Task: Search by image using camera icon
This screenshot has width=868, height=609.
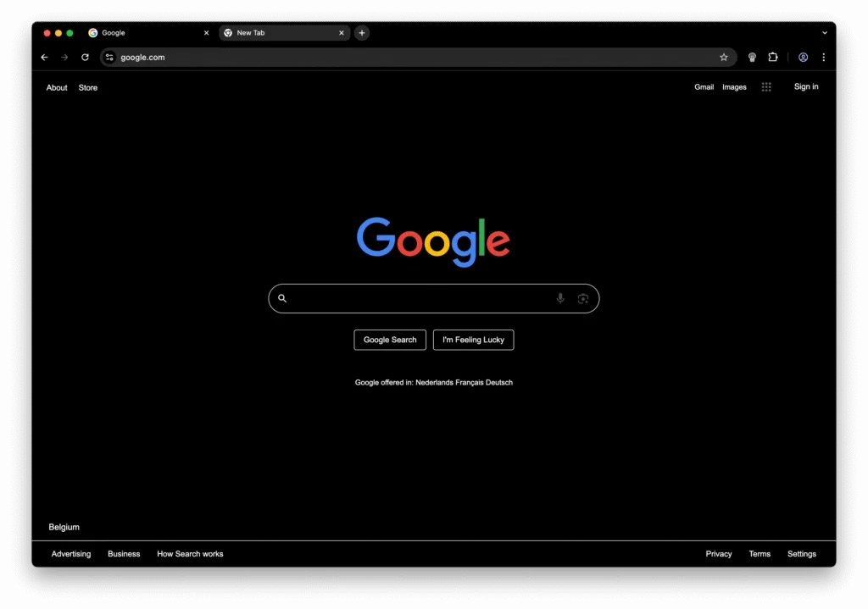Action: (583, 298)
